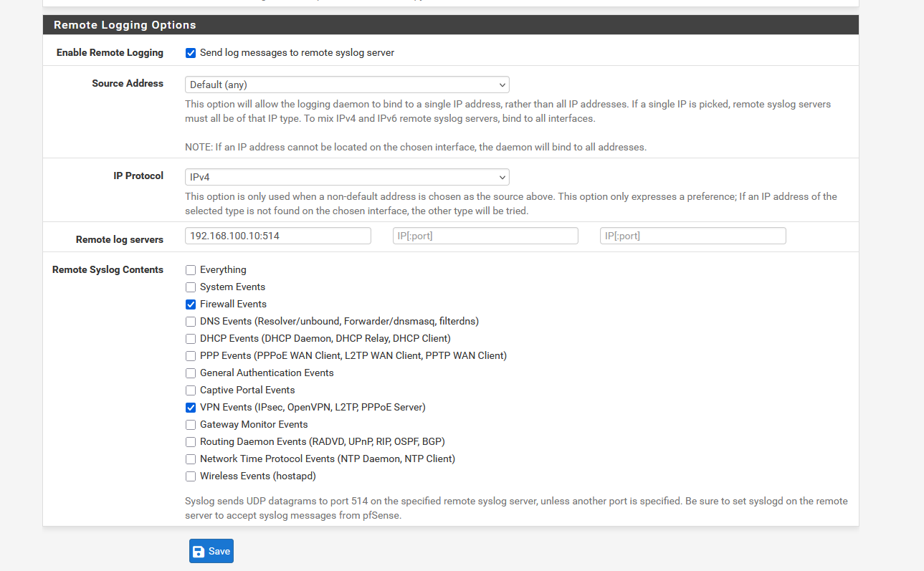Viewport: 924px width, 571px height.
Task: Tick the PPP Events checkbox
Action: (191, 356)
